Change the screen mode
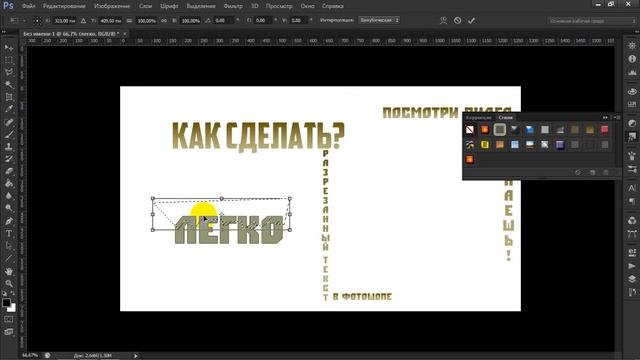The width and height of the screenshot is (640, 360). point(9,332)
